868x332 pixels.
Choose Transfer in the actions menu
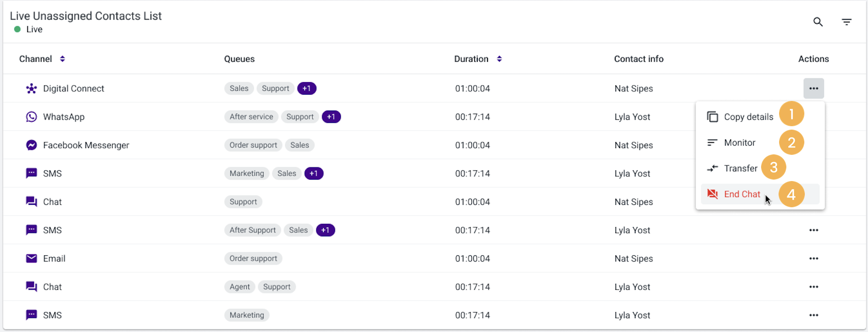(740, 168)
